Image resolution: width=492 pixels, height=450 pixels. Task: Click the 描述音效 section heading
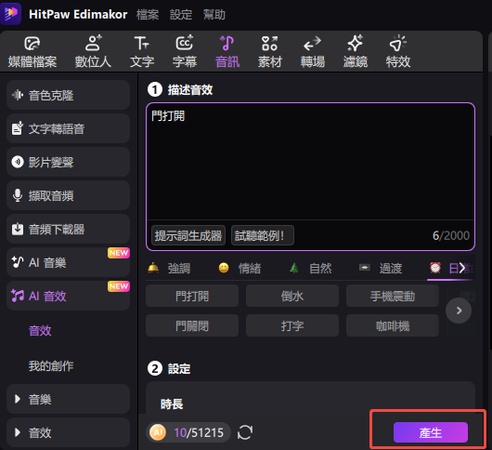(x=190, y=90)
